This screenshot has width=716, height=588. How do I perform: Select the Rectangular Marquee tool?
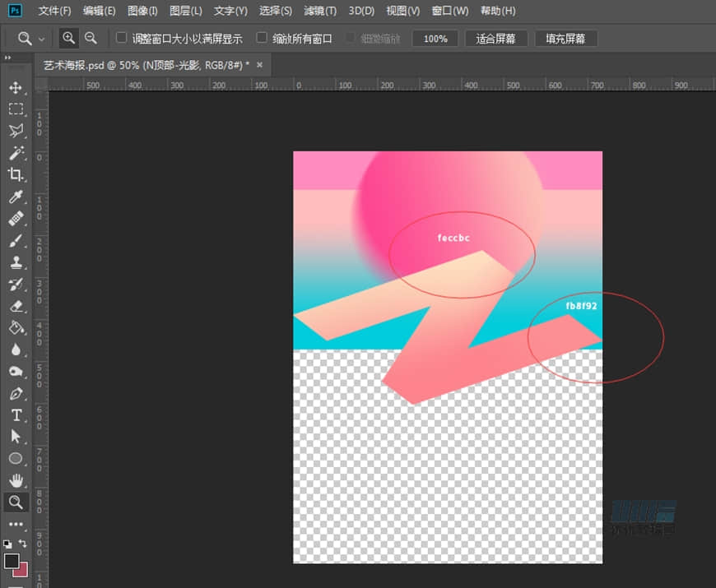click(16, 109)
